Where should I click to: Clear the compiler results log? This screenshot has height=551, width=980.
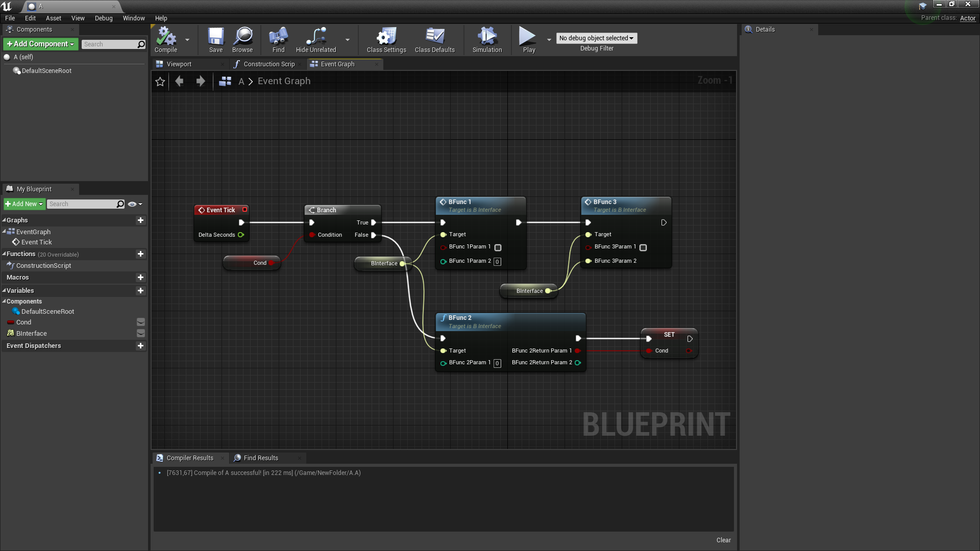pyautogui.click(x=723, y=540)
